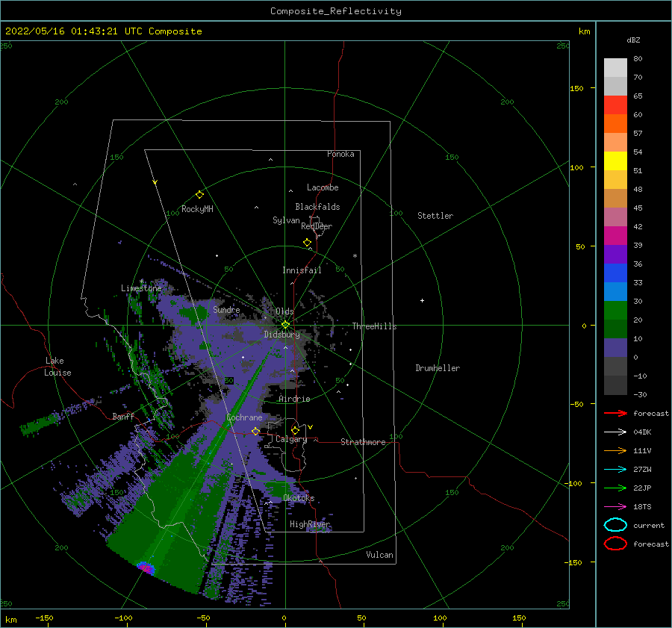Click the Lacombe town label
Screen dimensions: 672x628
point(323,187)
